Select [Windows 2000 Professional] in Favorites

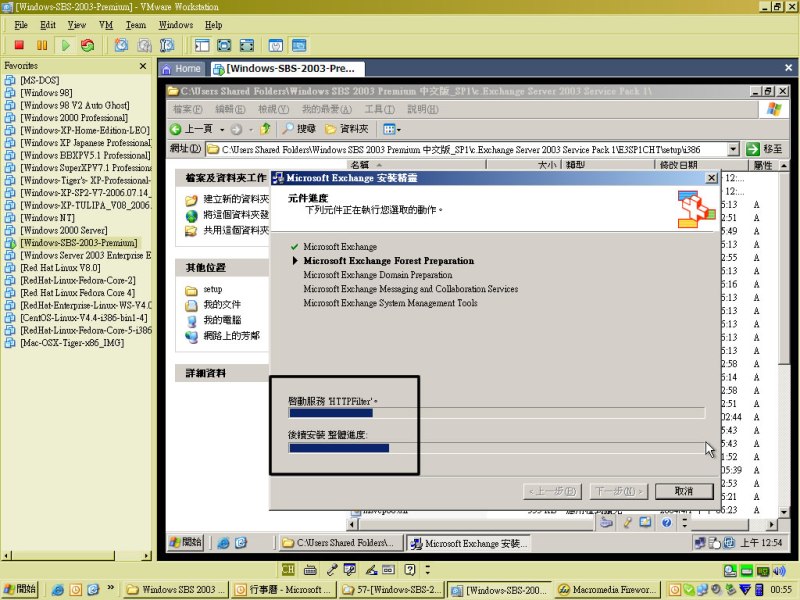[x=74, y=118]
